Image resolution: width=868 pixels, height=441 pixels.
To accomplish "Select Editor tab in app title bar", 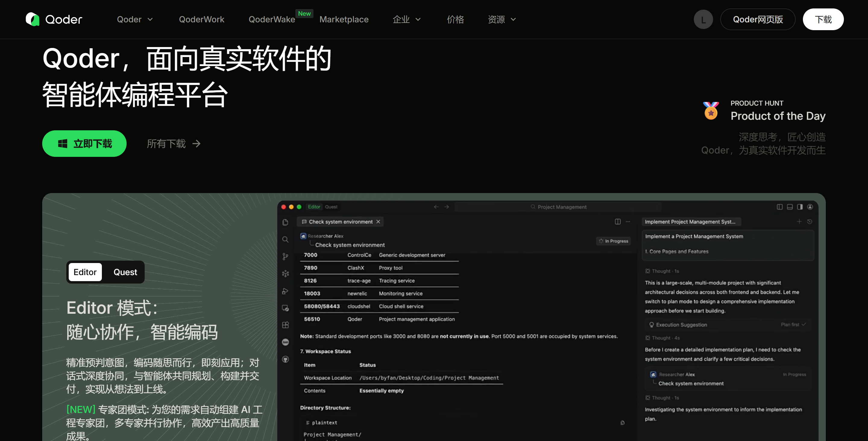I will [x=314, y=207].
